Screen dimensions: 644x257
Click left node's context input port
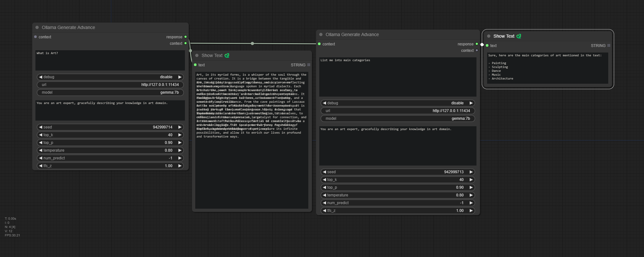[x=35, y=37]
